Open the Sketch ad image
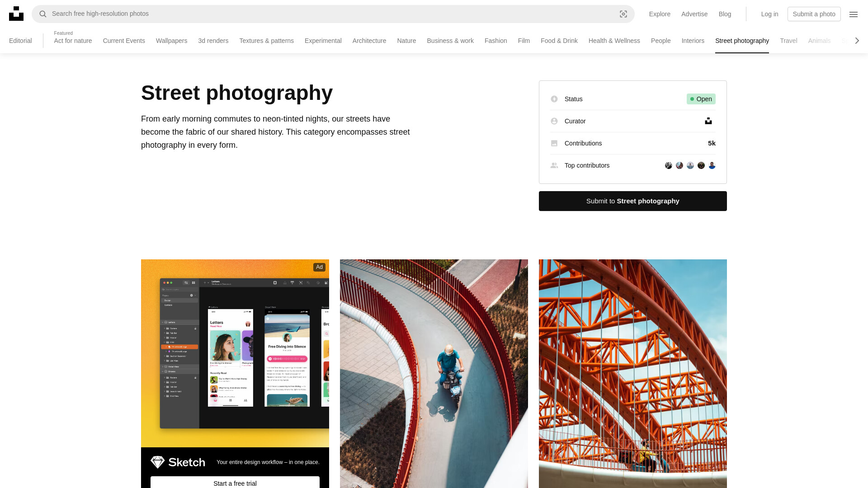This screenshot has height=488, width=868. coord(235,353)
